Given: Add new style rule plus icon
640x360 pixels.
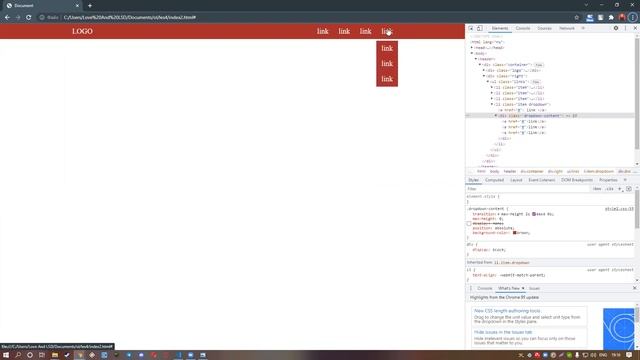Looking at the screenshot, I should [620, 189].
